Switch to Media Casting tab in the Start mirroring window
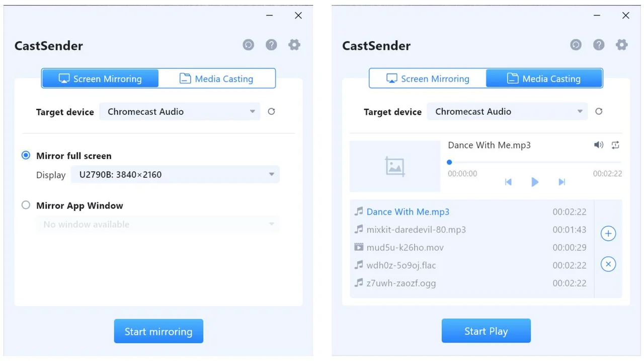644x361 pixels. [x=217, y=79]
